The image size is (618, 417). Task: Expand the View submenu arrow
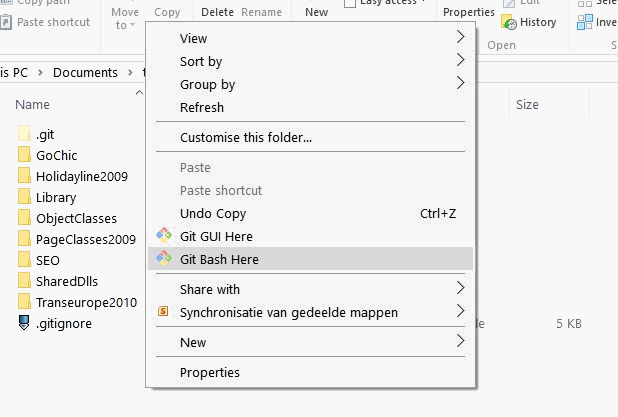pyautogui.click(x=460, y=38)
